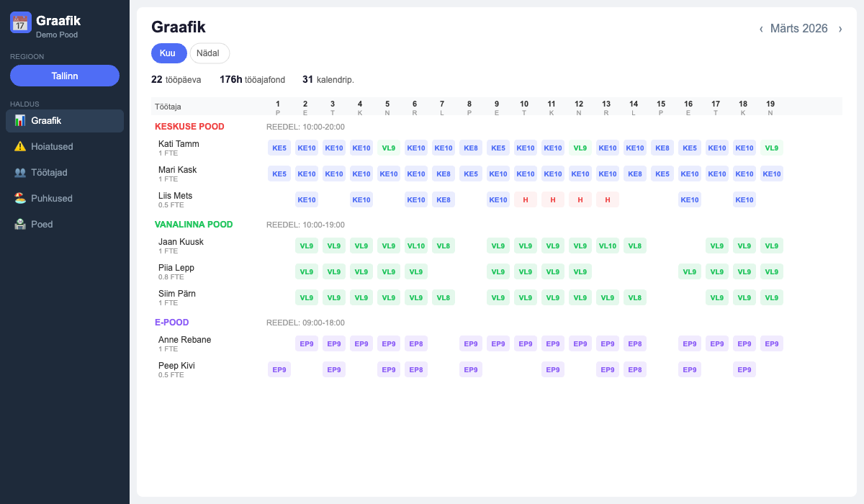Click the Graafik calendar logo in the sidebar
Image resolution: width=864 pixels, height=504 pixels.
(x=19, y=22)
